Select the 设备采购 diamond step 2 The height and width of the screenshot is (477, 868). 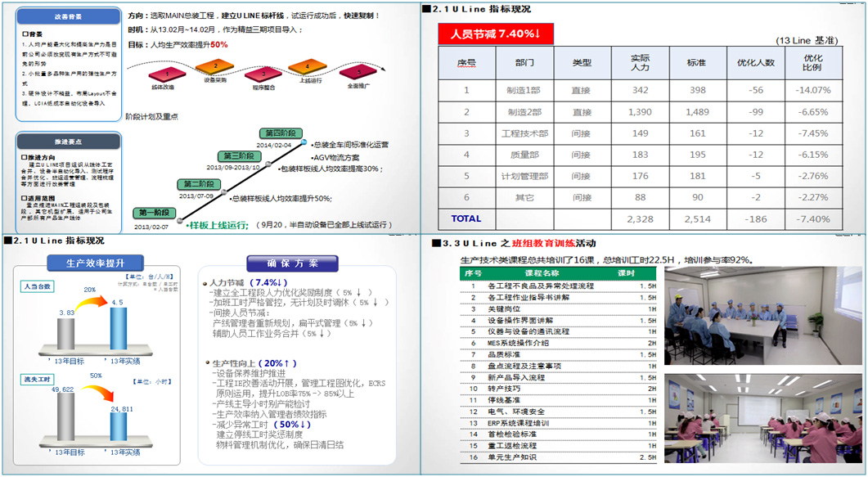[x=215, y=67]
